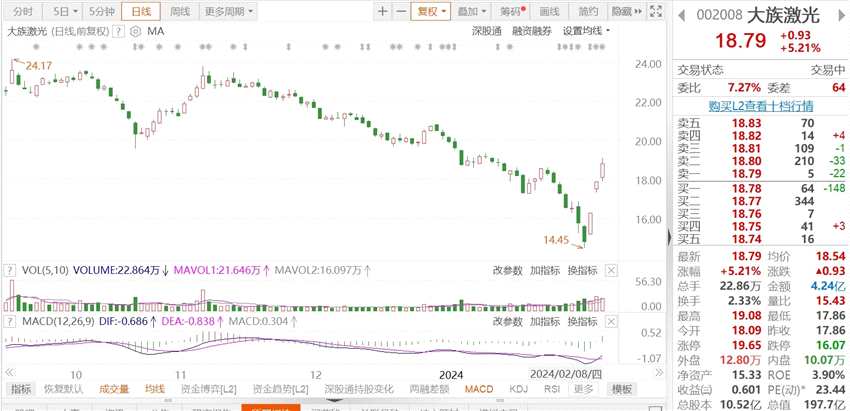The height and width of the screenshot is (411, 850).
Task: Toggle 成交量 indicator
Action: tap(114, 389)
